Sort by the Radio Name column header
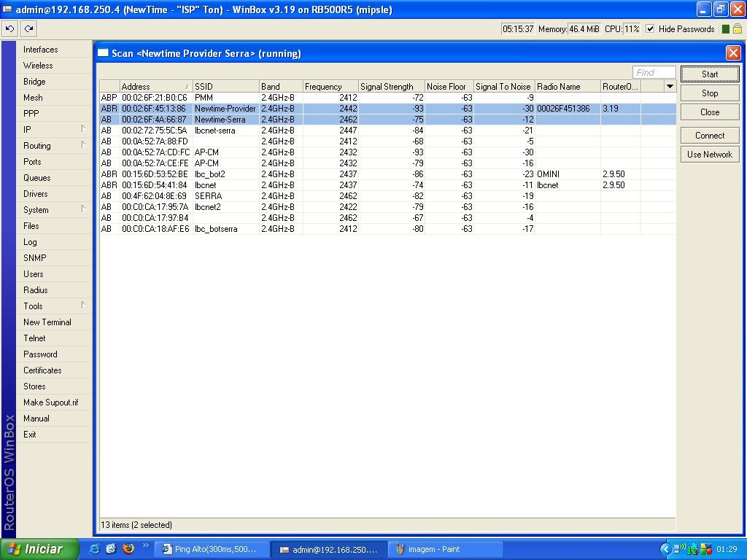This screenshot has height=560, width=747. (568, 86)
